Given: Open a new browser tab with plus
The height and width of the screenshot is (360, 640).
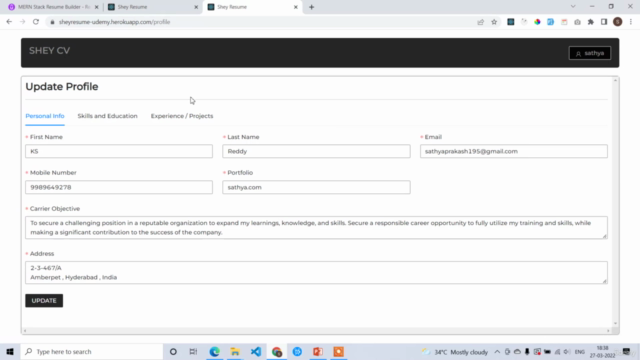Looking at the screenshot, I should (x=311, y=7).
